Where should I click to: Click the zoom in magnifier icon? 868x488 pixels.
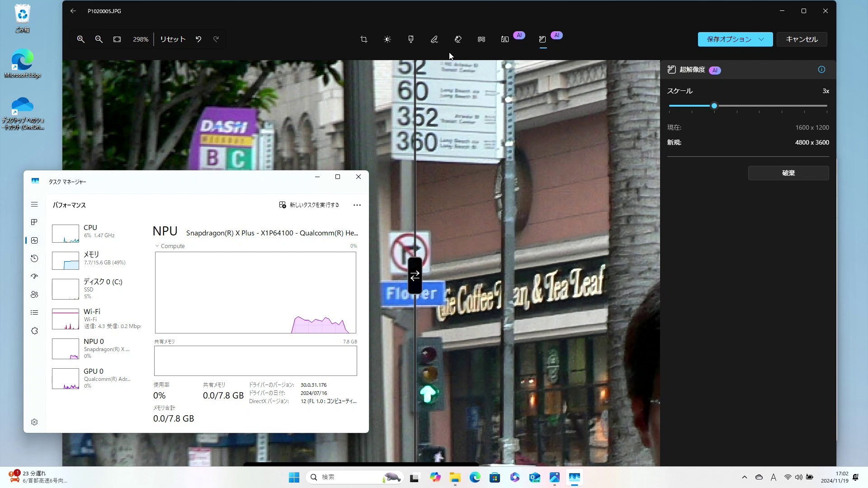(x=81, y=39)
